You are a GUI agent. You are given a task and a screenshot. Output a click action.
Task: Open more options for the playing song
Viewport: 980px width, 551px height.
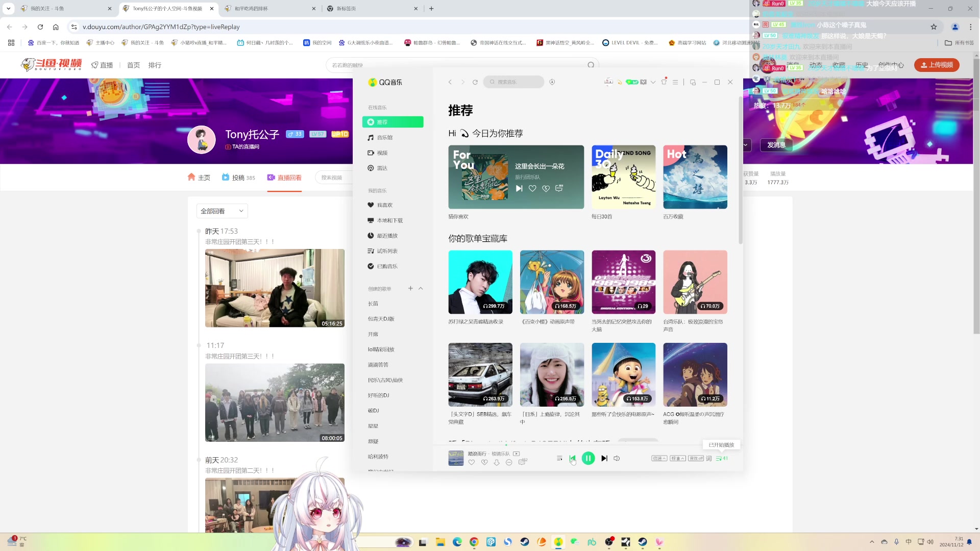[509, 462]
